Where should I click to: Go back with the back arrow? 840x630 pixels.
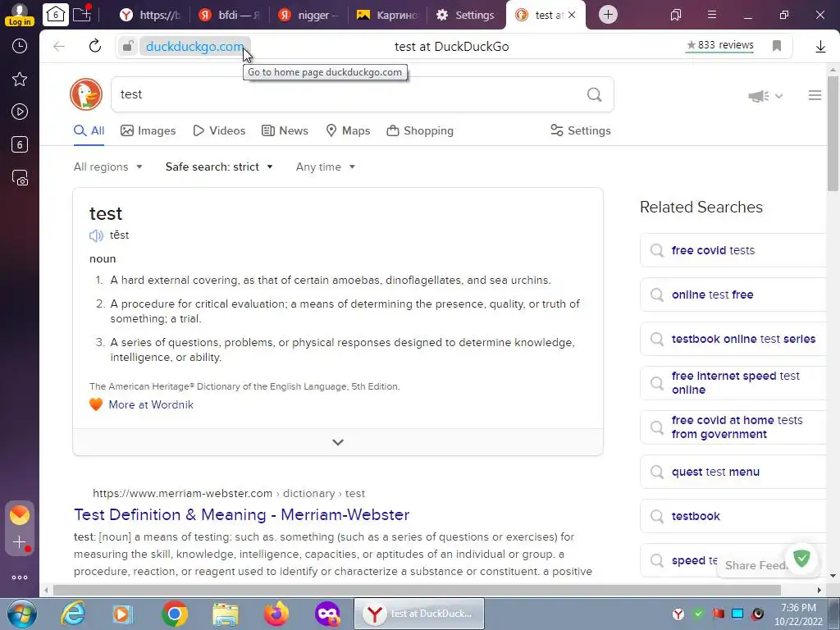(x=59, y=47)
